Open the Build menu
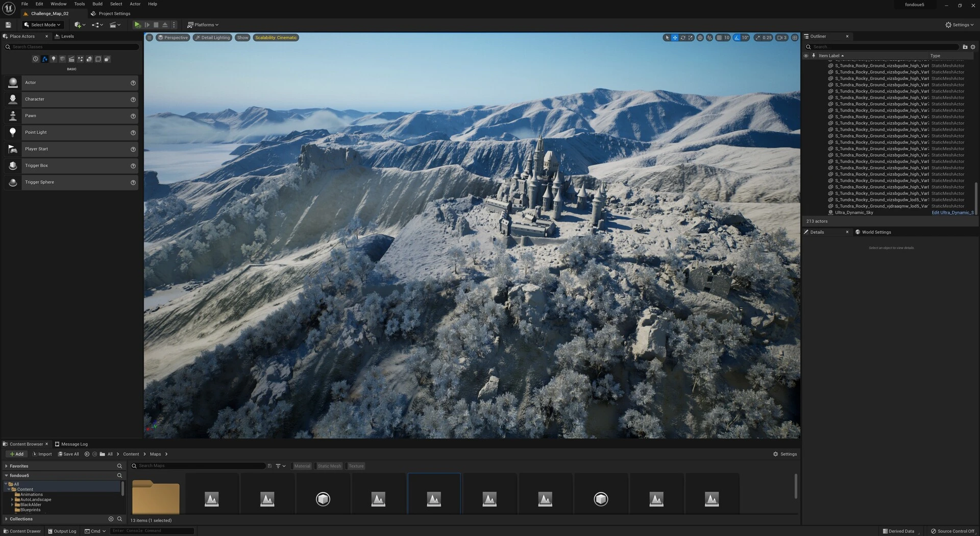980x536 pixels. pos(97,4)
